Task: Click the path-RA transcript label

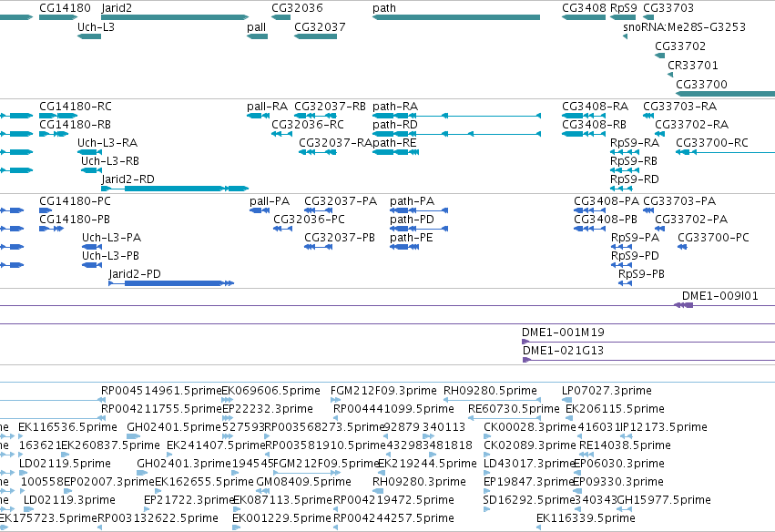Action: tap(395, 107)
